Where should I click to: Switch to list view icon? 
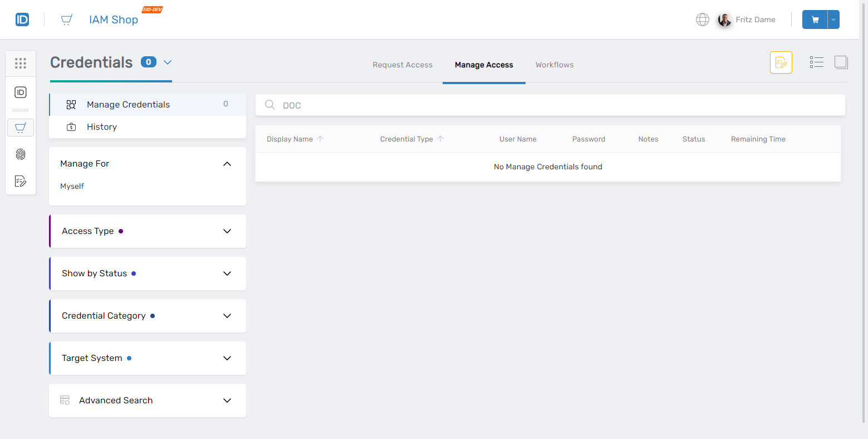pos(816,62)
